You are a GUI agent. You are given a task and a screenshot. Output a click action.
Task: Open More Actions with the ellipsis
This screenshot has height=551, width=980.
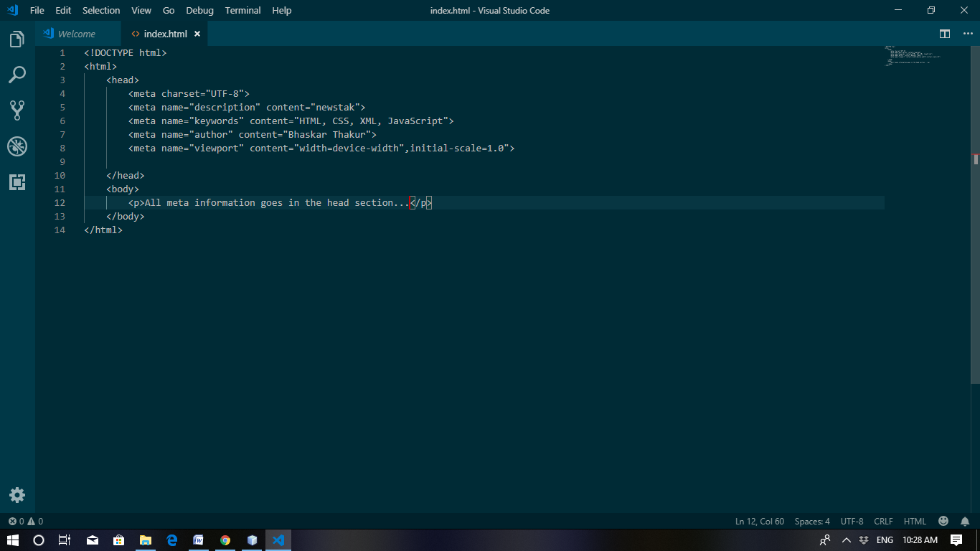967,34
